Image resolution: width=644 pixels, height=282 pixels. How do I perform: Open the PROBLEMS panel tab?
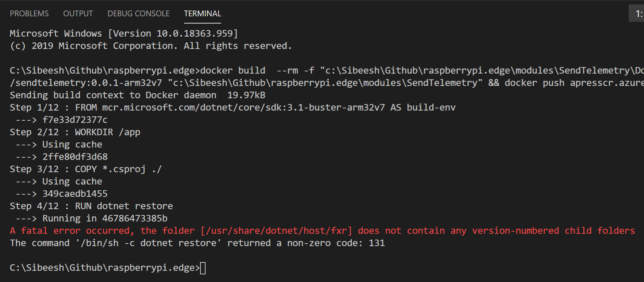coord(29,13)
